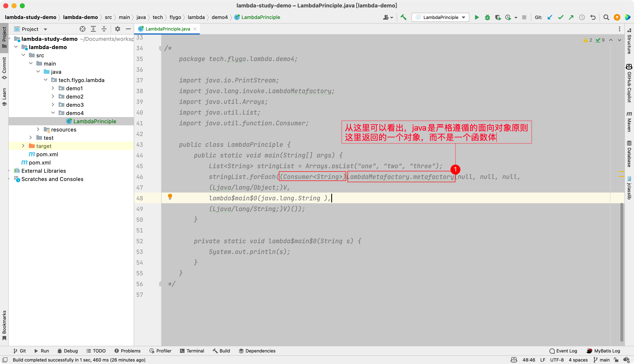Screen dimensions: 634x364
Task: Click Git commit checkmark icon
Action: [561, 17]
